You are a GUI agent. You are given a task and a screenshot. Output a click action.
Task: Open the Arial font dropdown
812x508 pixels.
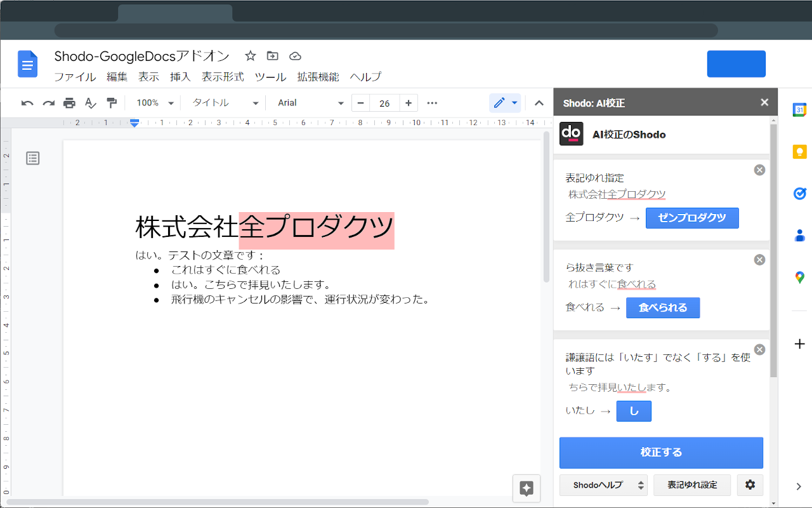click(x=311, y=103)
